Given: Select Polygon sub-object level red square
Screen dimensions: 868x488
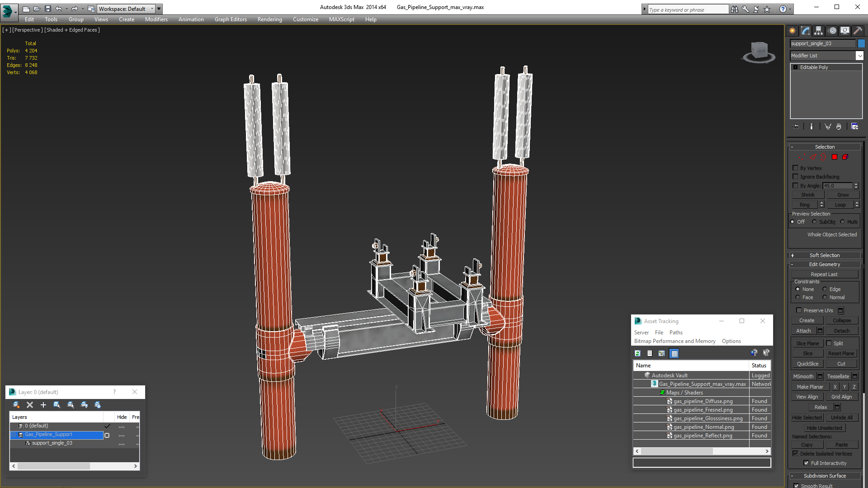Looking at the screenshot, I should pyautogui.click(x=835, y=157).
